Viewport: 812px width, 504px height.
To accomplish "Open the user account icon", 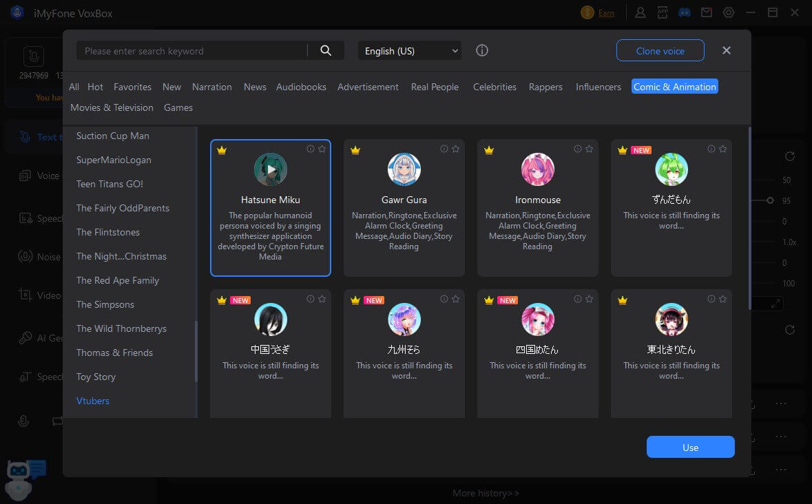I will [641, 12].
